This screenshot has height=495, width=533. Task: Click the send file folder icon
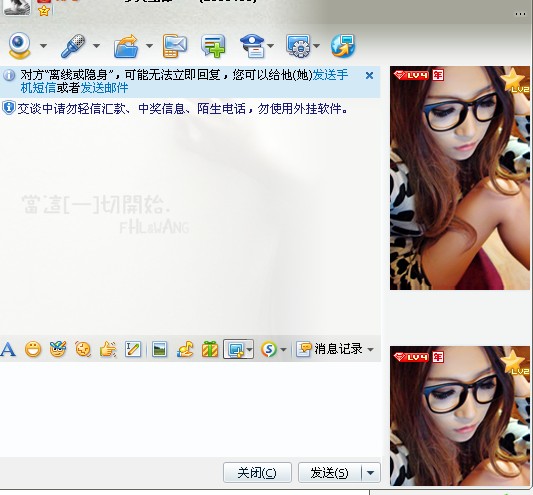(126, 46)
